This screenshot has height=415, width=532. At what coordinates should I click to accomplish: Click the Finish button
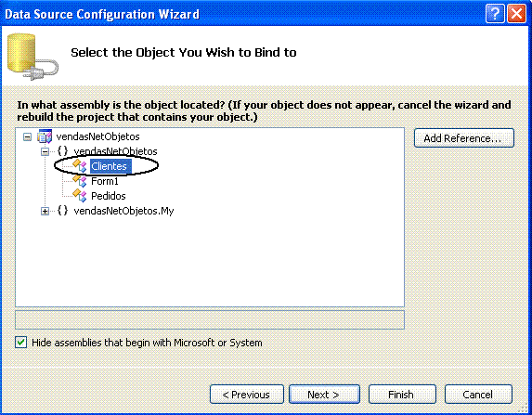[x=402, y=395]
